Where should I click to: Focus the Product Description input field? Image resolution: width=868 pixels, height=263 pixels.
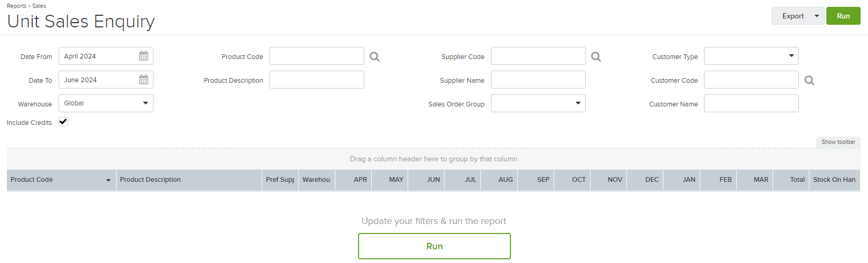coord(317,80)
